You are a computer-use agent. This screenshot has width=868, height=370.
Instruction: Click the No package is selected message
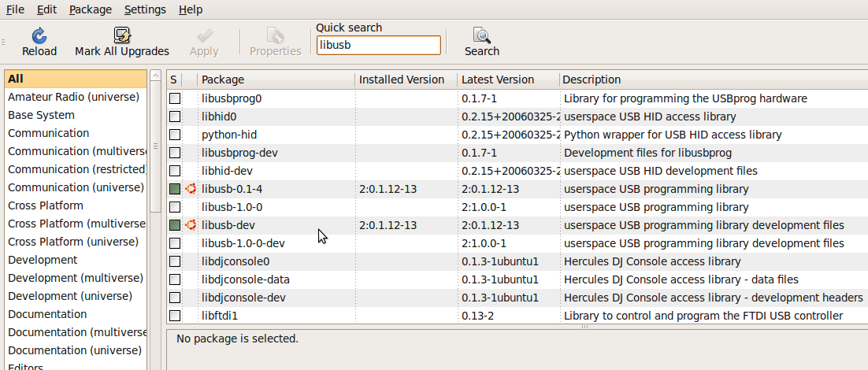click(238, 339)
